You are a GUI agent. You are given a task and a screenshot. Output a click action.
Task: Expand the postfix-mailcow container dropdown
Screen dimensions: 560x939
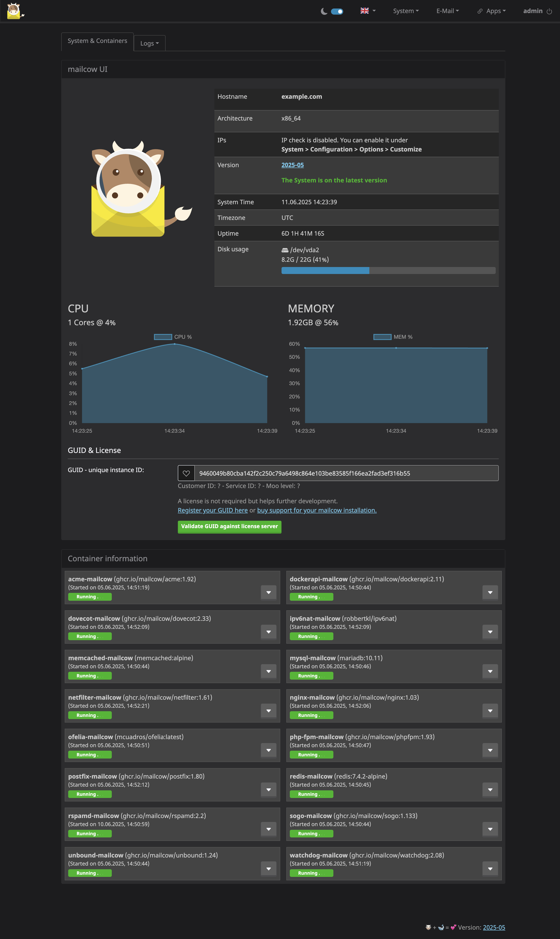pos(269,790)
